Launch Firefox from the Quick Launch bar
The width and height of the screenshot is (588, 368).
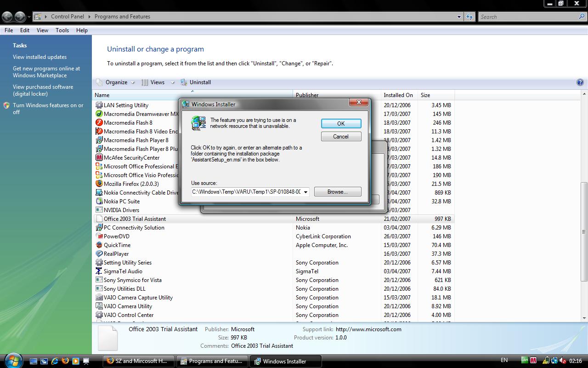65,361
